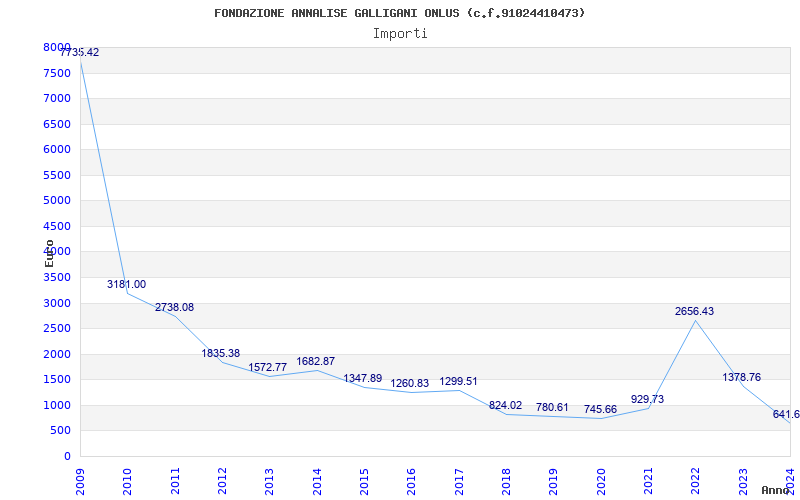Click the x-axis year 2010

(127, 482)
